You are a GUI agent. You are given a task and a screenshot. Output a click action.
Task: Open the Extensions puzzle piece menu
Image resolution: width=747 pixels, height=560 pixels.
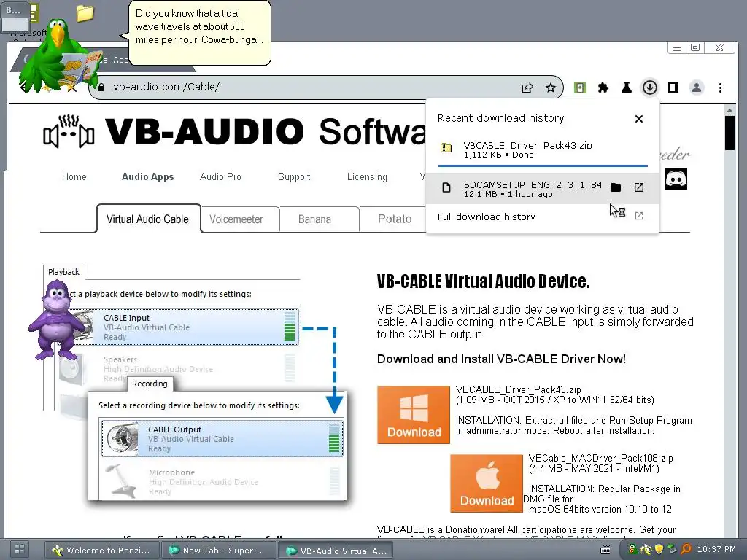[x=603, y=87]
